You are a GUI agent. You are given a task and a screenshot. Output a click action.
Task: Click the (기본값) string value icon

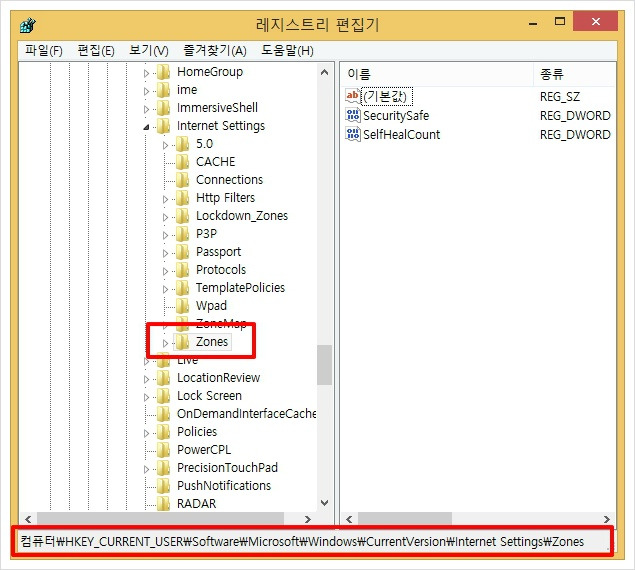tap(352, 96)
